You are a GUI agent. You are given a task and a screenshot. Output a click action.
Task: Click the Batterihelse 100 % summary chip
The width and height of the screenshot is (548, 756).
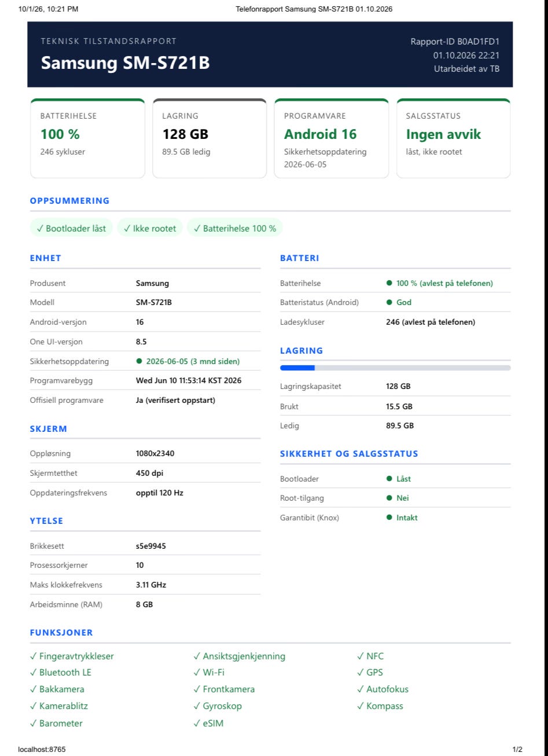(x=235, y=228)
